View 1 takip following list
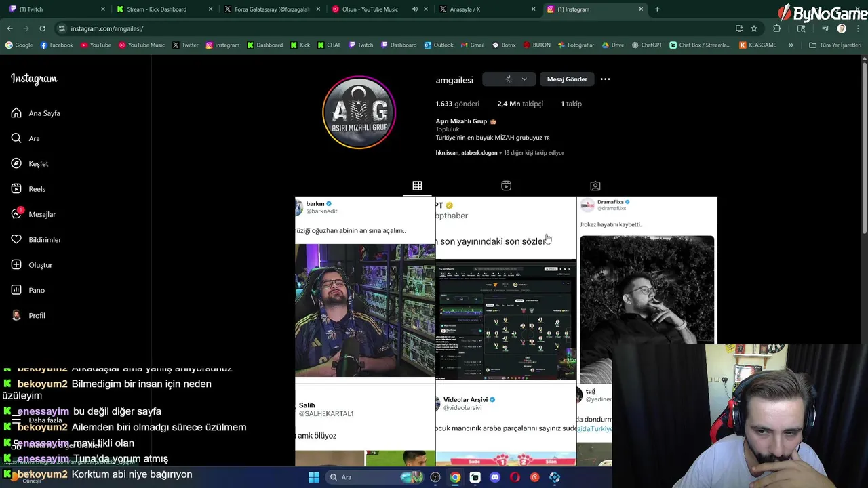 (x=571, y=104)
